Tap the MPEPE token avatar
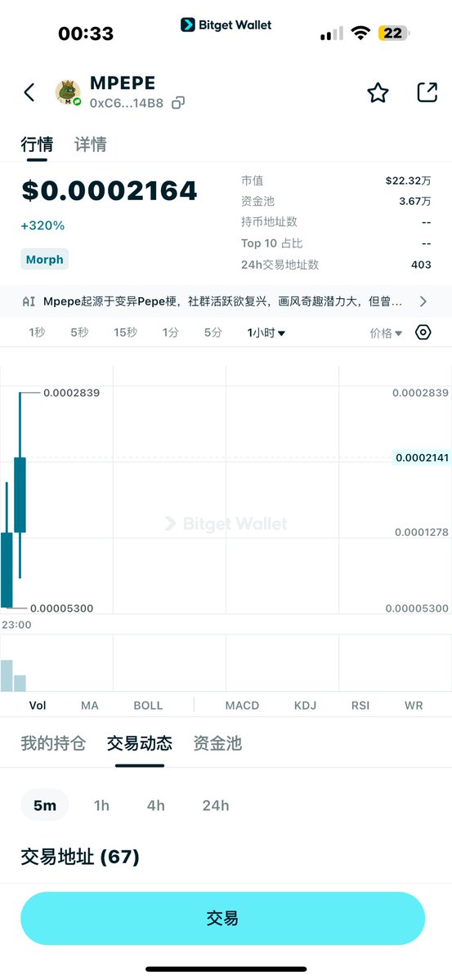Screen dimensions: 452x980 [x=68, y=93]
